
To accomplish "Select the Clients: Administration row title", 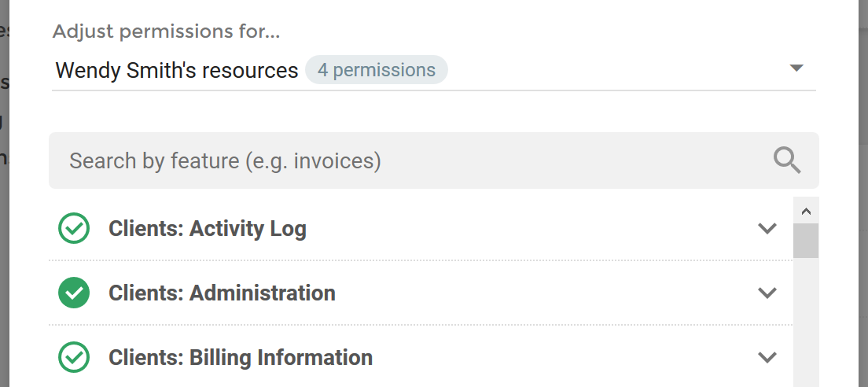I will [x=222, y=293].
